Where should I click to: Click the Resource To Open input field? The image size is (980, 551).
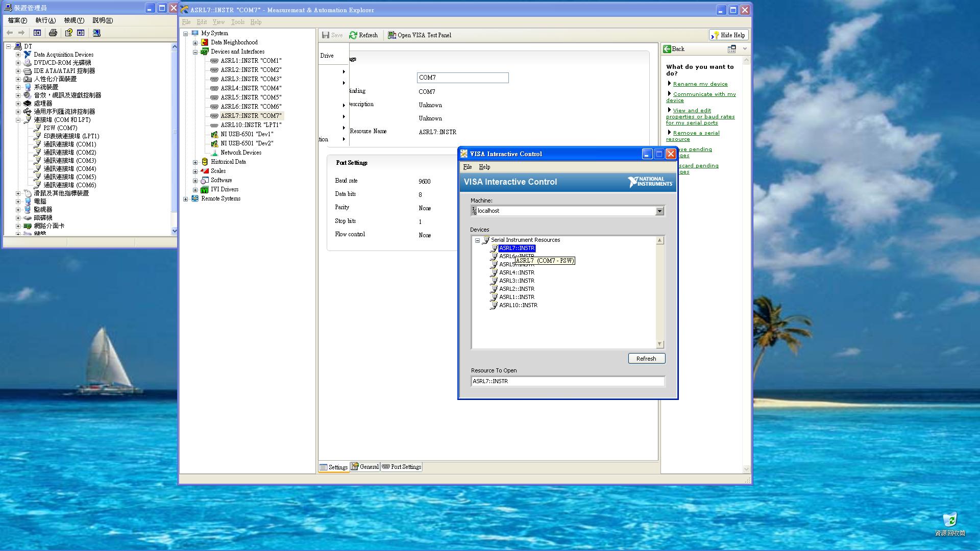click(568, 381)
